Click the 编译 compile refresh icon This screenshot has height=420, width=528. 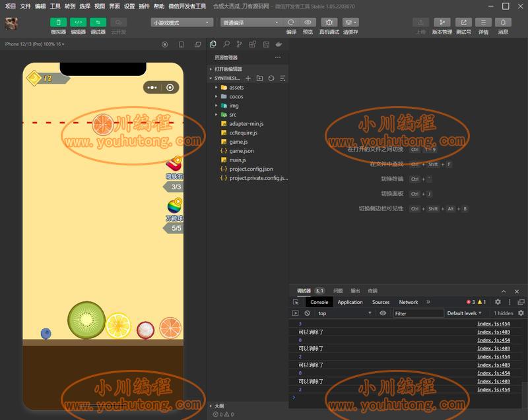(x=291, y=22)
